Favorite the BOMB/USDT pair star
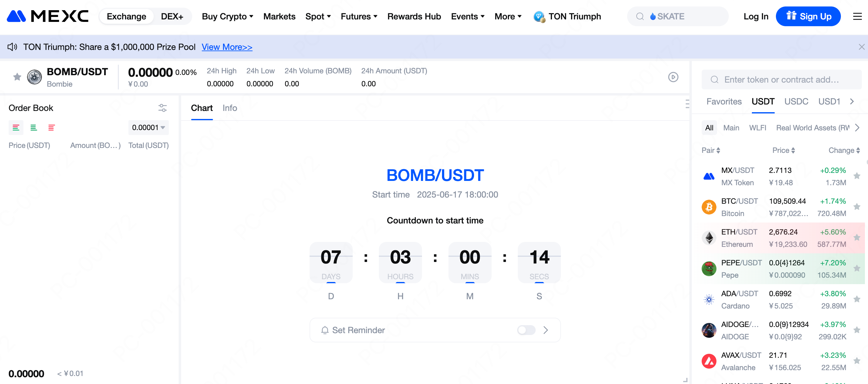Screen dimensions: 868x384 tap(17, 77)
